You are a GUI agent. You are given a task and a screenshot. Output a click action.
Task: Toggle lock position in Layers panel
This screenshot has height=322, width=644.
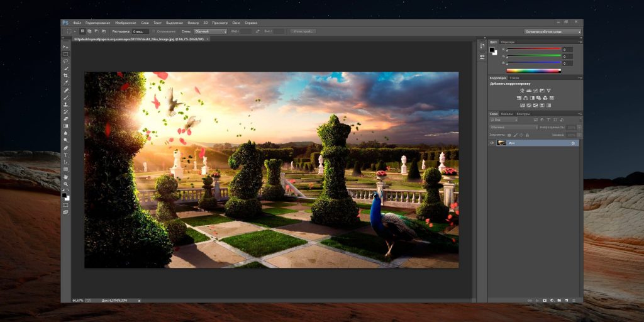pos(521,135)
